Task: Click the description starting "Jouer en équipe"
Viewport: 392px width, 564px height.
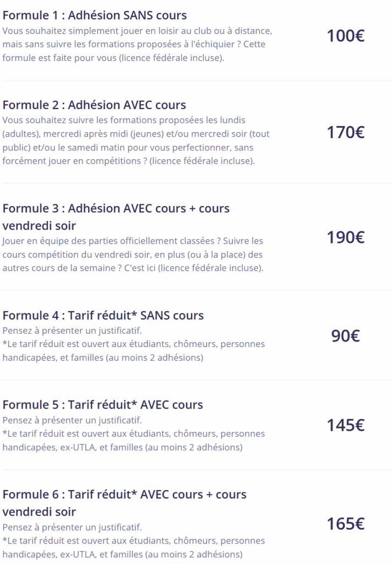Action: 133,254
